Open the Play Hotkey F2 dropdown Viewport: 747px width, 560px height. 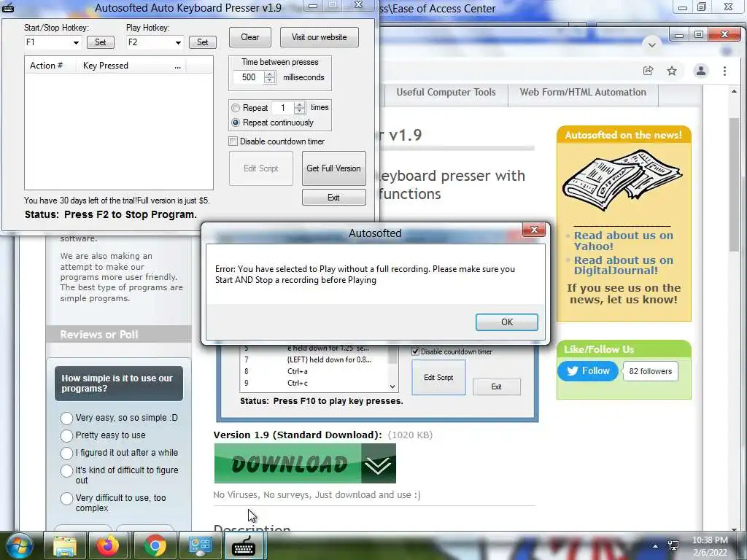[x=178, y=42]
